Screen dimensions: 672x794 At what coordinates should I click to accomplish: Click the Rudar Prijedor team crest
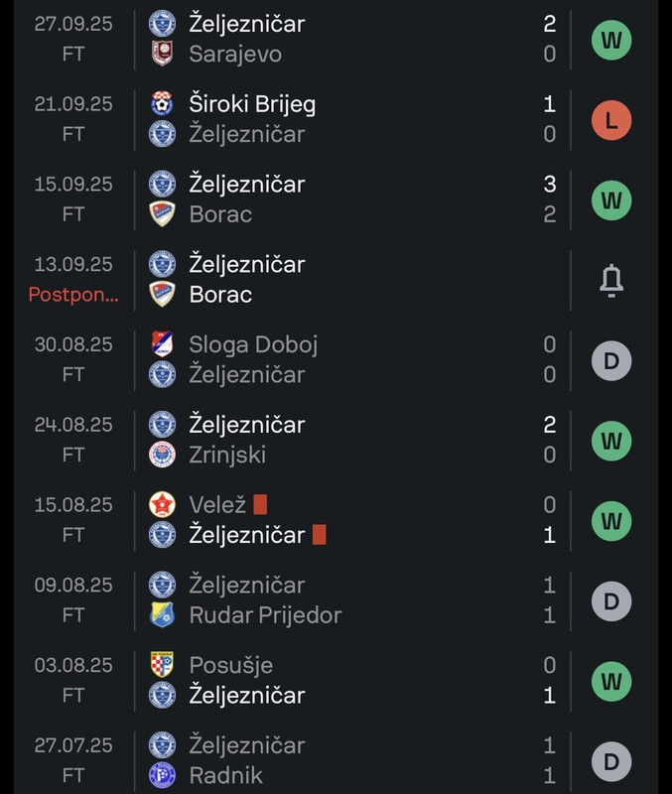pyautogui.click(x=162, y=614)
